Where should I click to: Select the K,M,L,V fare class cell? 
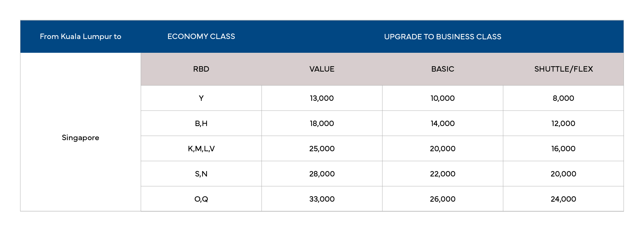pyautogui.click(x=201, y=149)
